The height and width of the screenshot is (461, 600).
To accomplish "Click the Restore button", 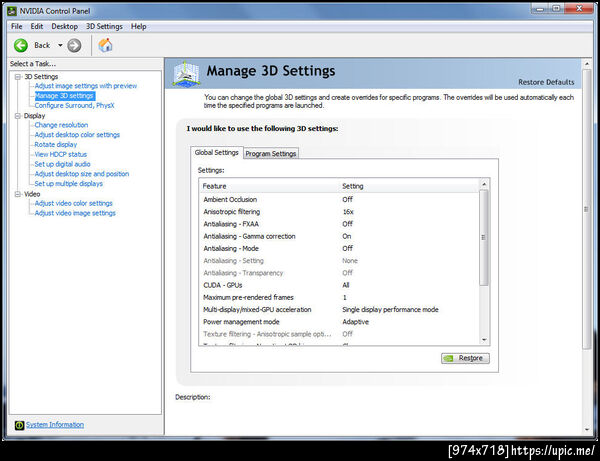I will tap(465, 358).
